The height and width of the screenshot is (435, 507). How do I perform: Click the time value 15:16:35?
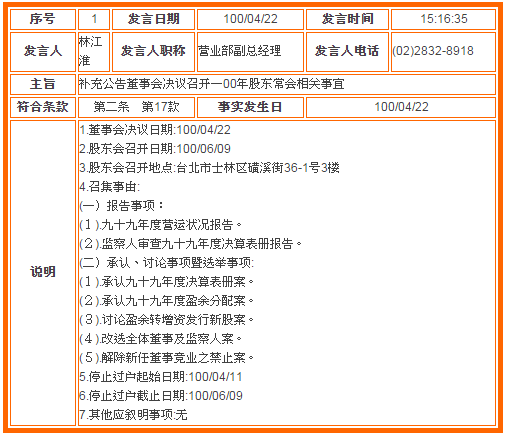[x=444, y=19]
